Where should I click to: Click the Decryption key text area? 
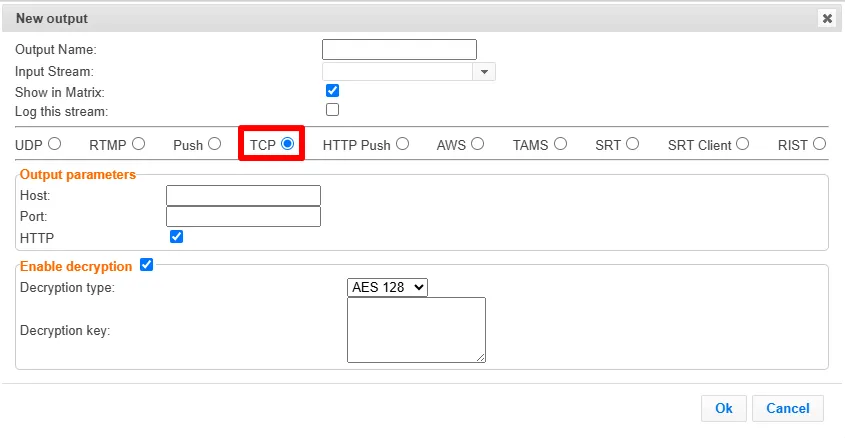pyautogui.click(x=417, y=330)
